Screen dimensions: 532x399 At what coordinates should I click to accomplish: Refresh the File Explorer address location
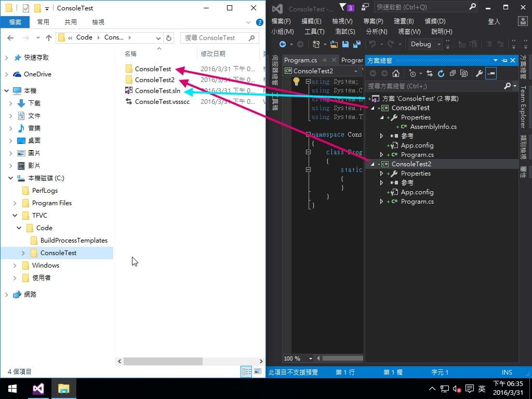click(x=169, y=38)
